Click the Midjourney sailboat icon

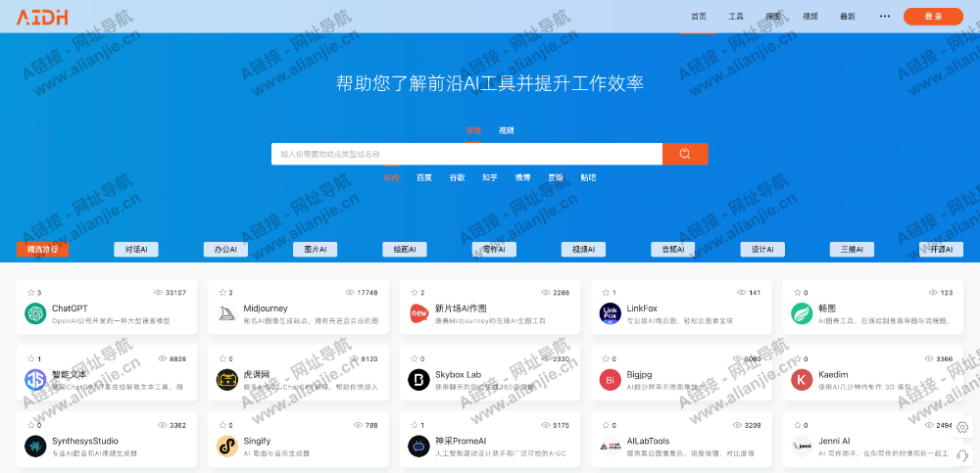tap(227, 313)
